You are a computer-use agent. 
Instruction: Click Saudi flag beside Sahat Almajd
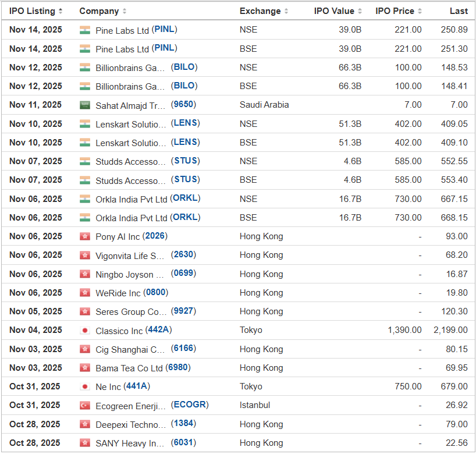[85, 105]
